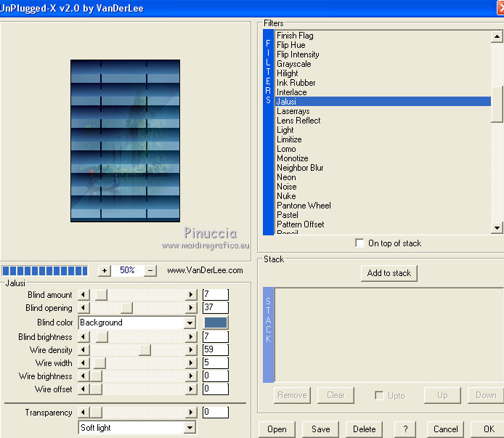Click right arrow of Blind amount slider

191,295
